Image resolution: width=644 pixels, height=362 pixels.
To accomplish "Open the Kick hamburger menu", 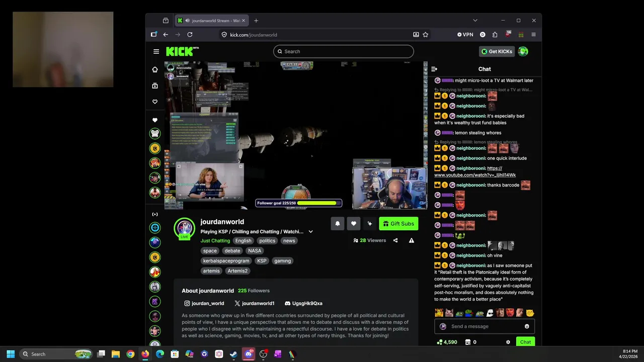I will pos(156,51).
